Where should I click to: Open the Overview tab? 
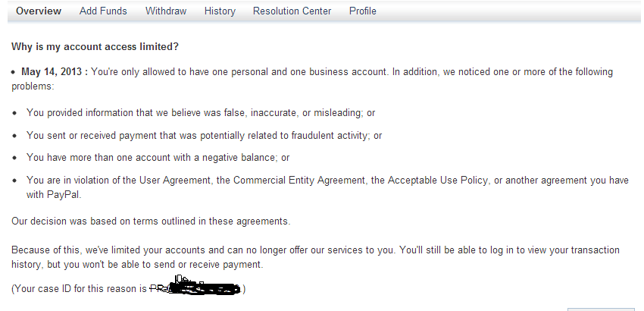(39, 11)
